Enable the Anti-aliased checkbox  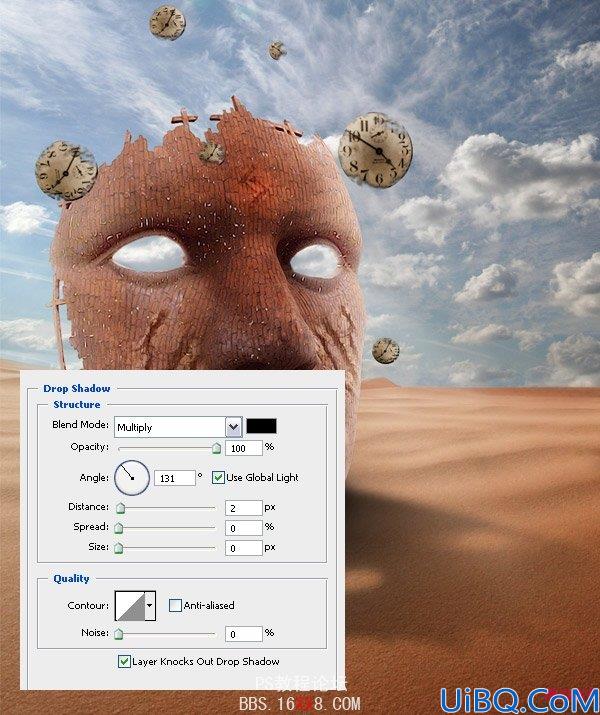tap(175, 606)
